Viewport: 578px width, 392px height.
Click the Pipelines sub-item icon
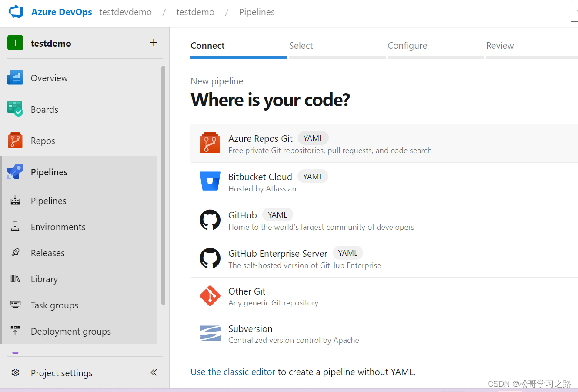15,200
